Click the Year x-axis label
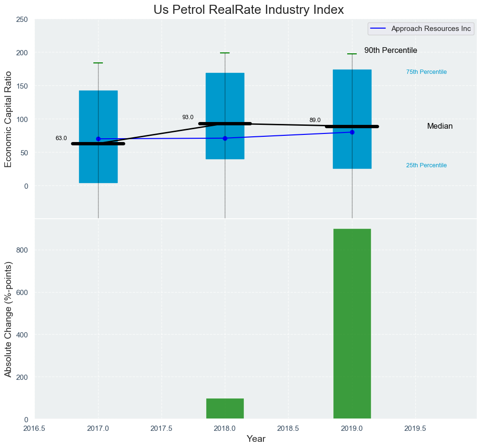482x448 pixels. (x=256, y=439)
